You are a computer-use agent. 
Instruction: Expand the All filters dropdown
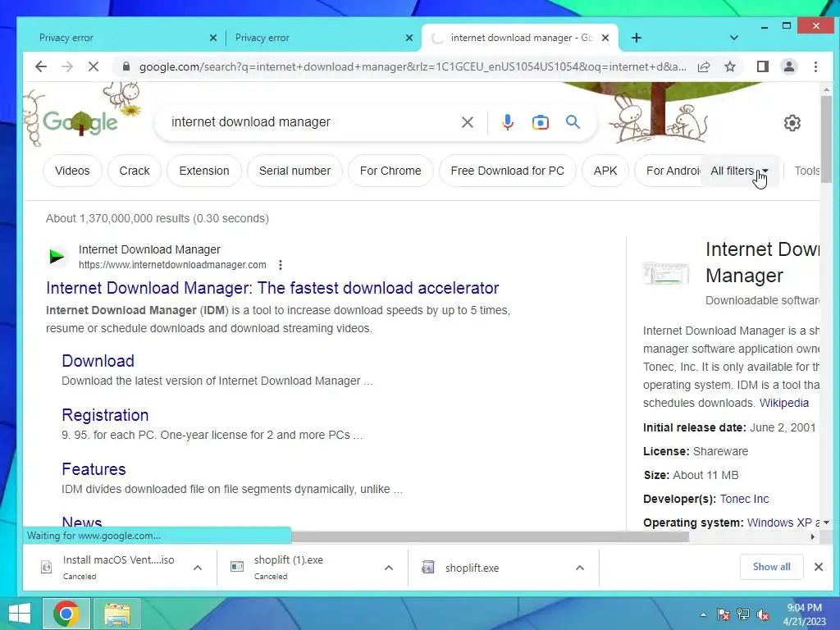pyautogui.click(x=739, y=171)
